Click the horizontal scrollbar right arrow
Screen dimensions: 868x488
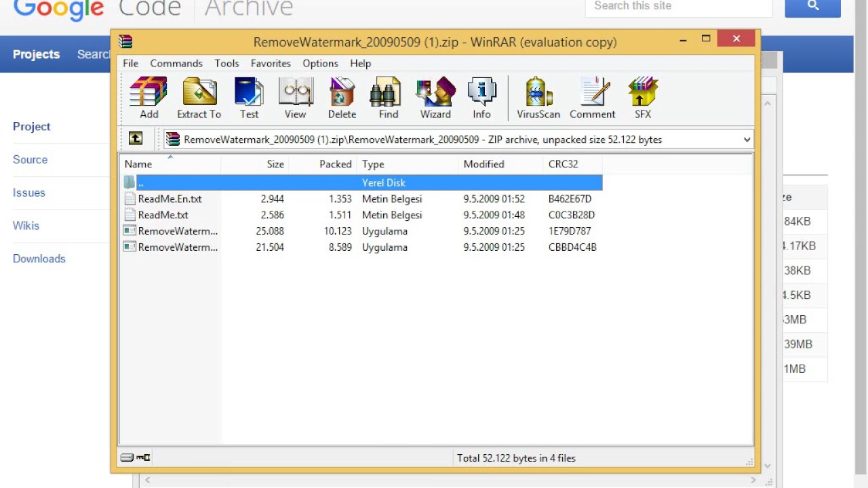coord(753,481)
